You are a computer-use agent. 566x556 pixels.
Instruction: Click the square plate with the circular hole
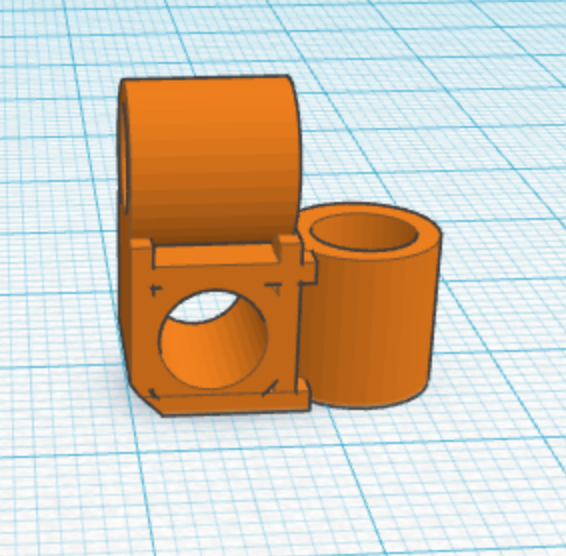pos(217,325)
